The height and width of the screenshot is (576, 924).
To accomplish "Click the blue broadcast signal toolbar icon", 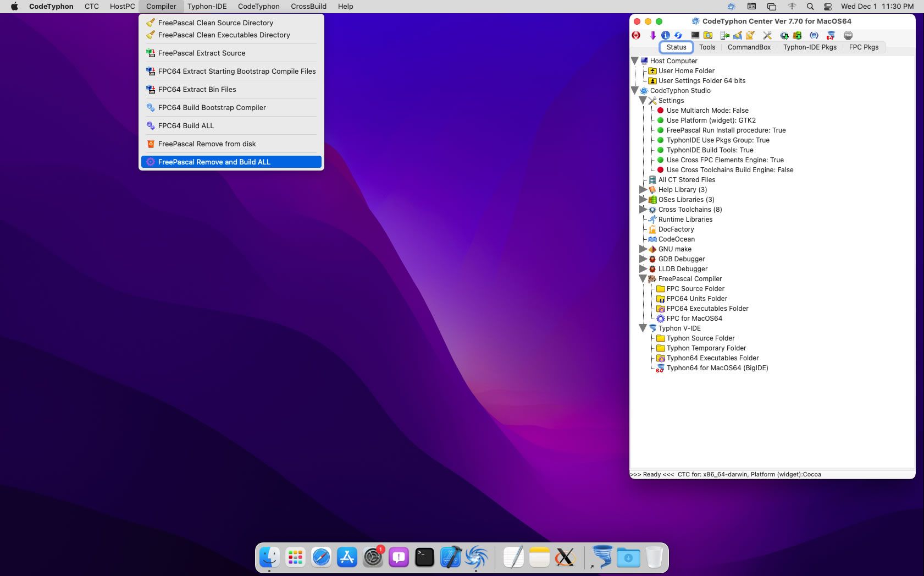I will pyautogui.click(x=814, y=35).
